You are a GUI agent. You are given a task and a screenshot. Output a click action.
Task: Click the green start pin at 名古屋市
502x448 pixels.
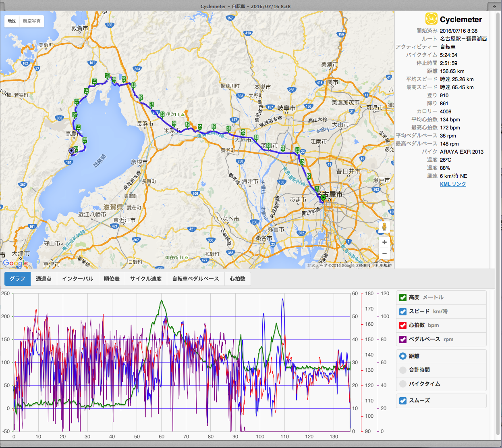[323, 198]
